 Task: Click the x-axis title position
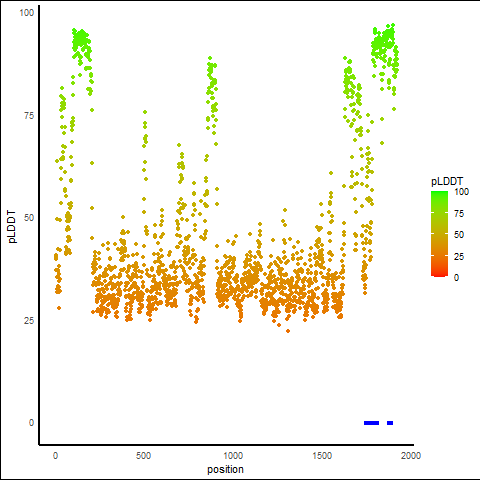point(225,469)
